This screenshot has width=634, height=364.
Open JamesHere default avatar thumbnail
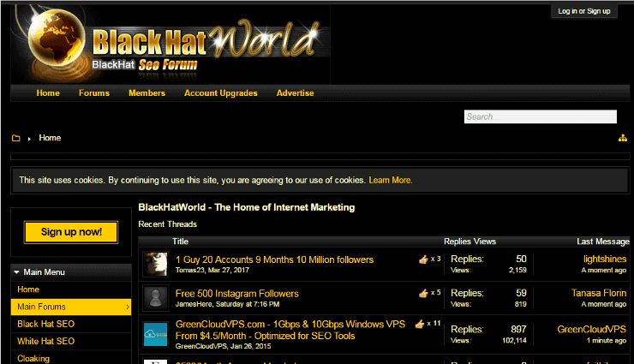point(156,298)
